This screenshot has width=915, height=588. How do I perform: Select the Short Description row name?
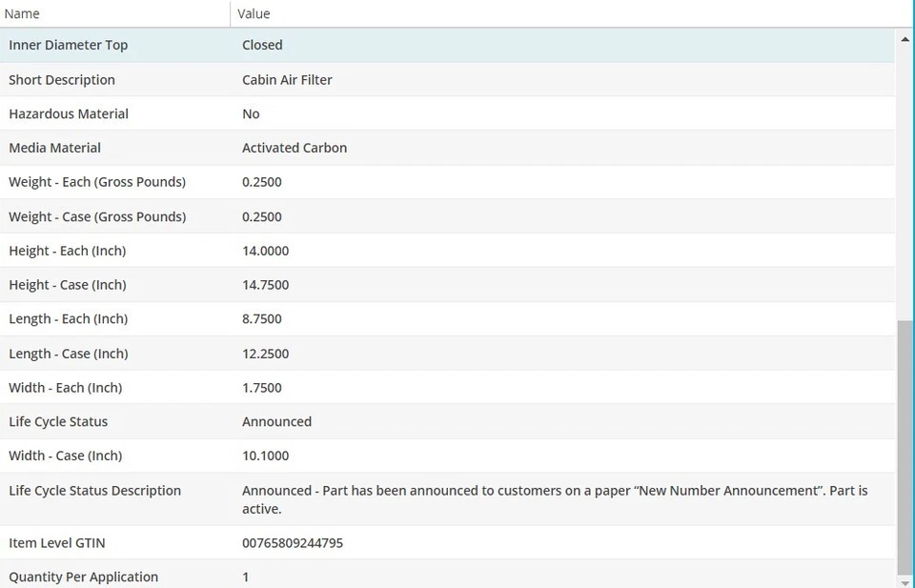coord(62,80)
